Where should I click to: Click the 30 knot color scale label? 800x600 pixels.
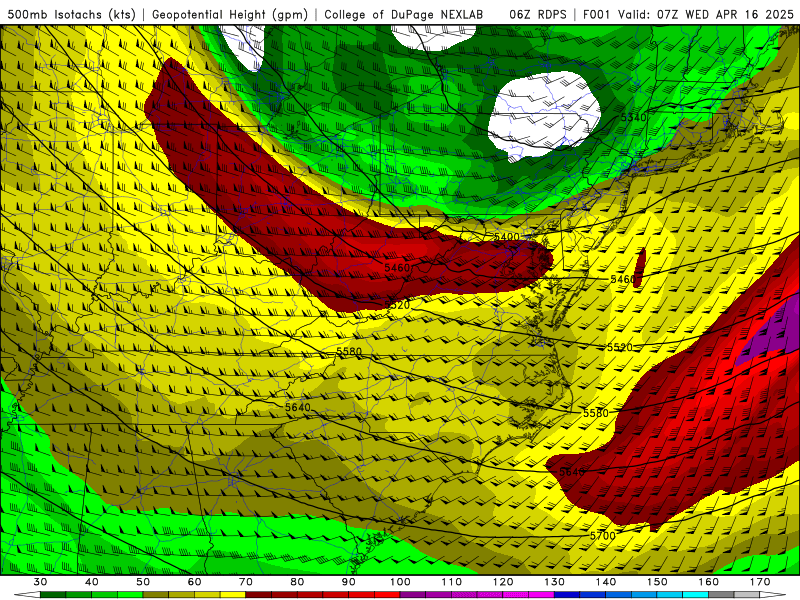point(40,582)
